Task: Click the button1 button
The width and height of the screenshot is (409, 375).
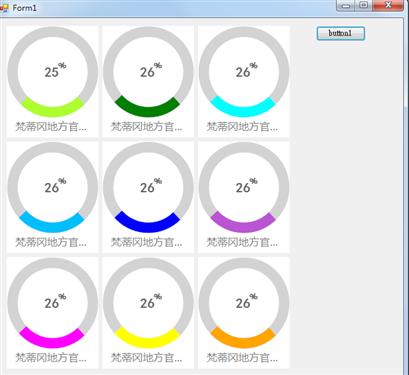Action: click(341, 33)
